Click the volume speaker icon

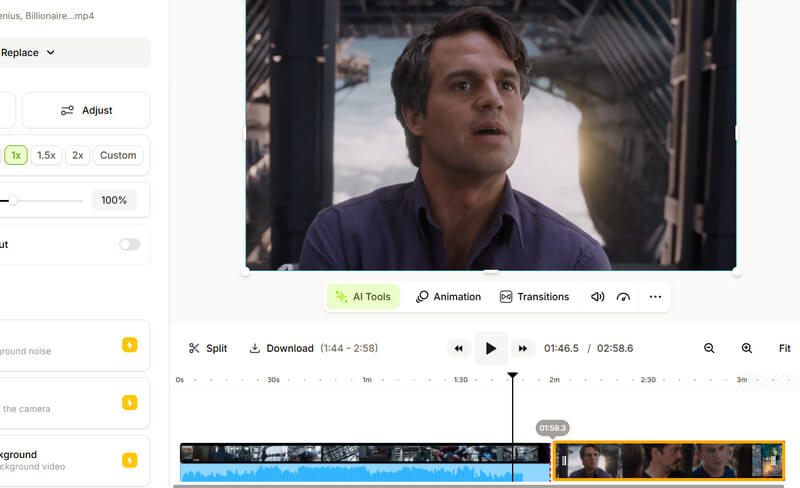point(597,297)
